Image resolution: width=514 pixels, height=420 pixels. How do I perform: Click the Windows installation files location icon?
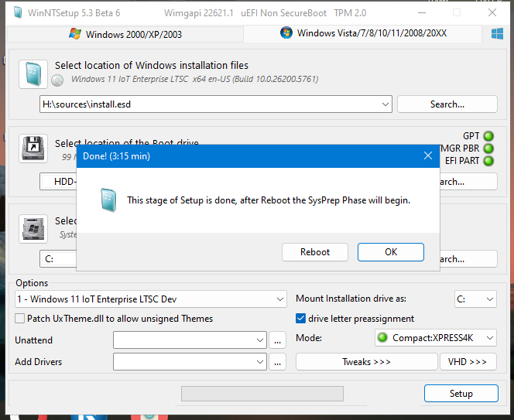click(x=33, y=74)
